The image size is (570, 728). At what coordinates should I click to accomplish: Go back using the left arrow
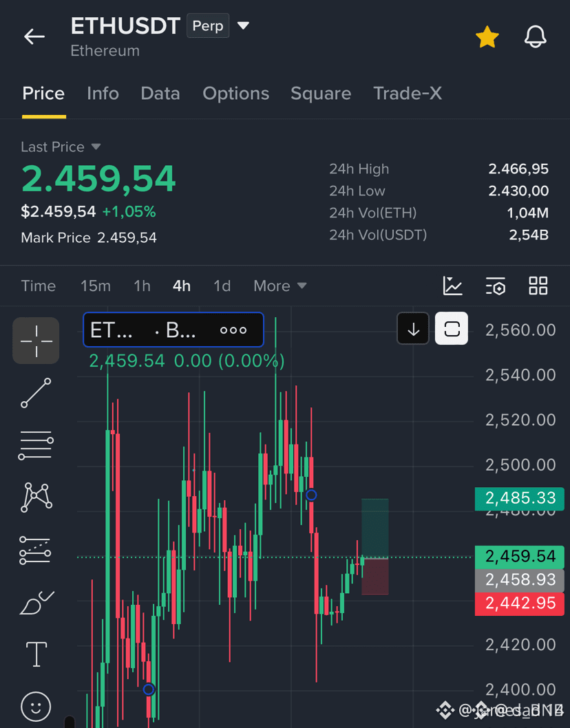[34, 36]
